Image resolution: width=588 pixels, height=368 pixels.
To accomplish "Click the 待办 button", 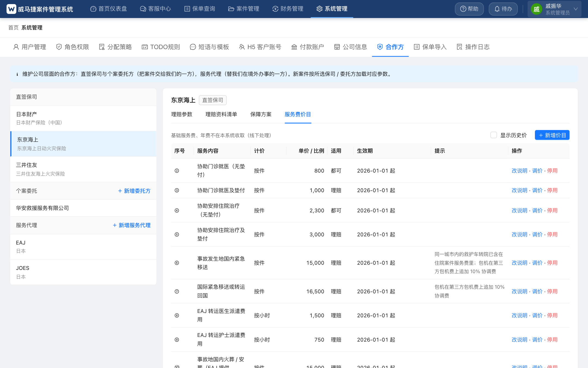I will pyautogui.click(x=503, y=9).
